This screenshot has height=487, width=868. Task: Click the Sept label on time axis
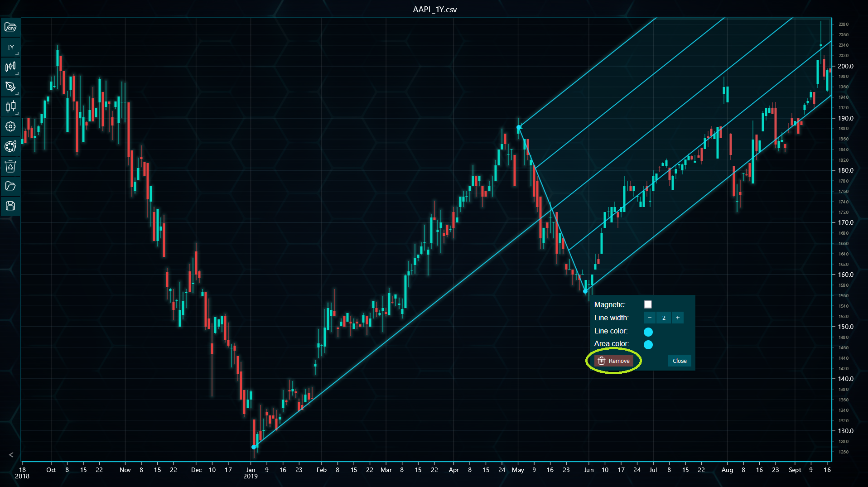point(795,470)
